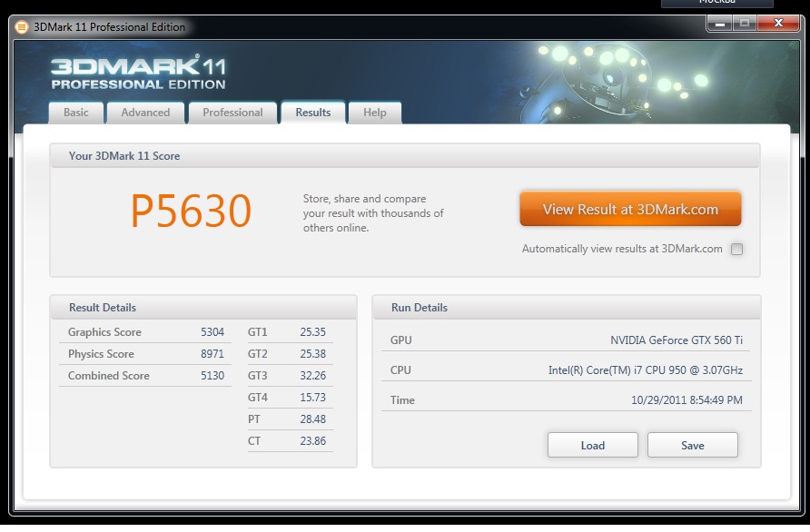Viewport: 810px width, 532px height.
Task: Click the Run Details panel header
Action: [566, 308]
